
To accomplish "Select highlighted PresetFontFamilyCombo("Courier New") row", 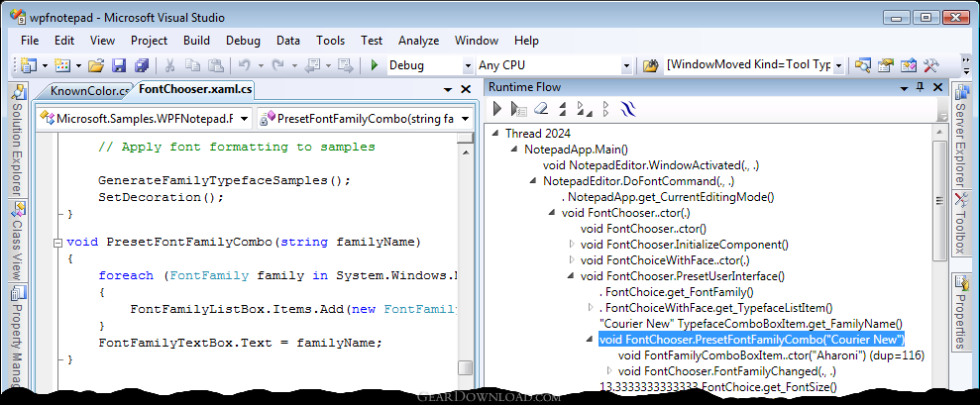I will (752, 339).
